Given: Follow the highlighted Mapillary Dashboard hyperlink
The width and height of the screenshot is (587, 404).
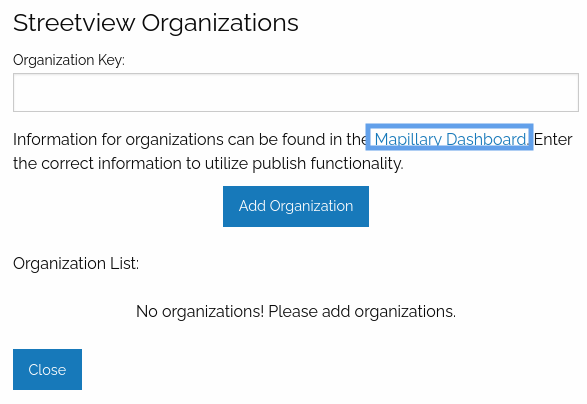Looking at the screenshot, I should (451, 139).
